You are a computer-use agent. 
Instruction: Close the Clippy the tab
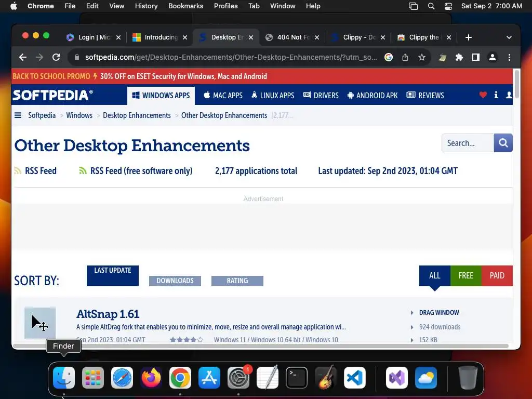(x=448, y=37)
